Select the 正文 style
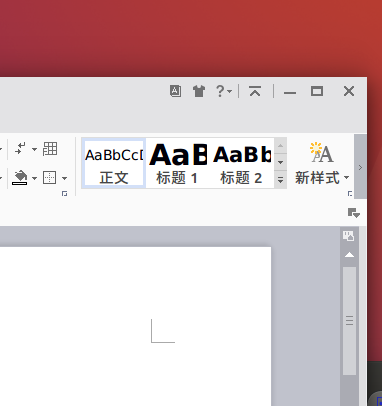 pos(114,163)
